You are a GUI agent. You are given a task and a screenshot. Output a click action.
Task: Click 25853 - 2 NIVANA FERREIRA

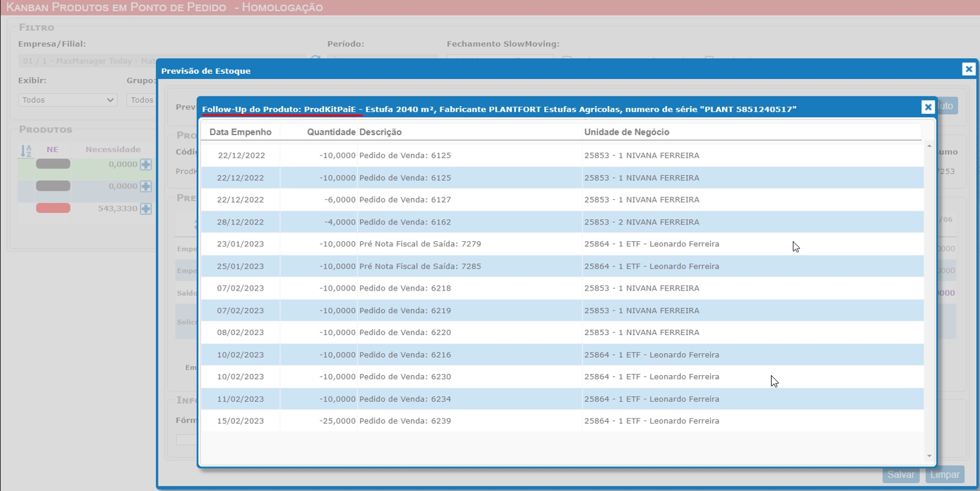click(641, 222)
